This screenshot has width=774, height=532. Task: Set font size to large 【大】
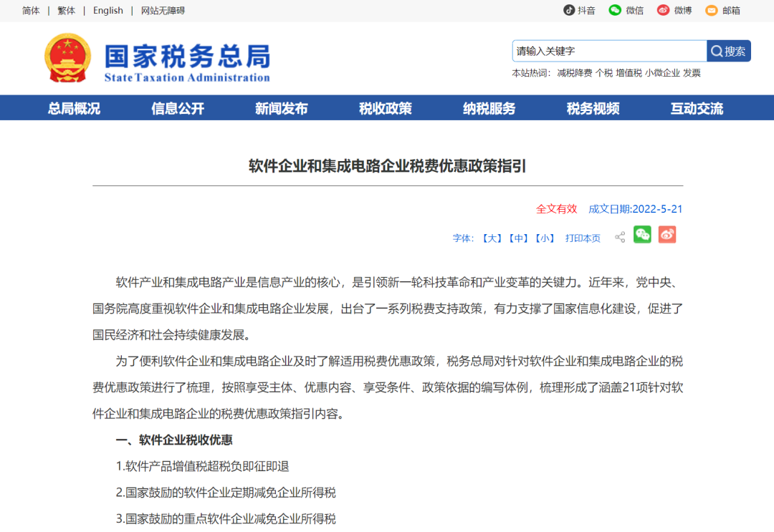[492, 238]
